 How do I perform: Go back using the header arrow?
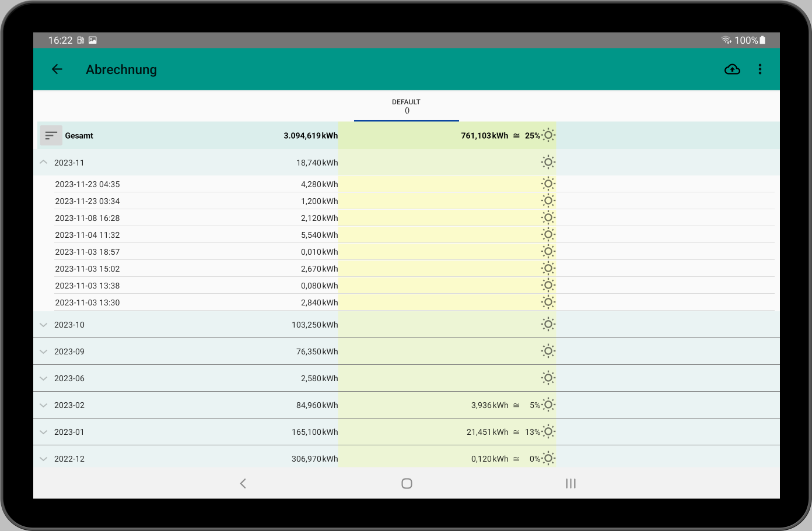click(57, 69)
